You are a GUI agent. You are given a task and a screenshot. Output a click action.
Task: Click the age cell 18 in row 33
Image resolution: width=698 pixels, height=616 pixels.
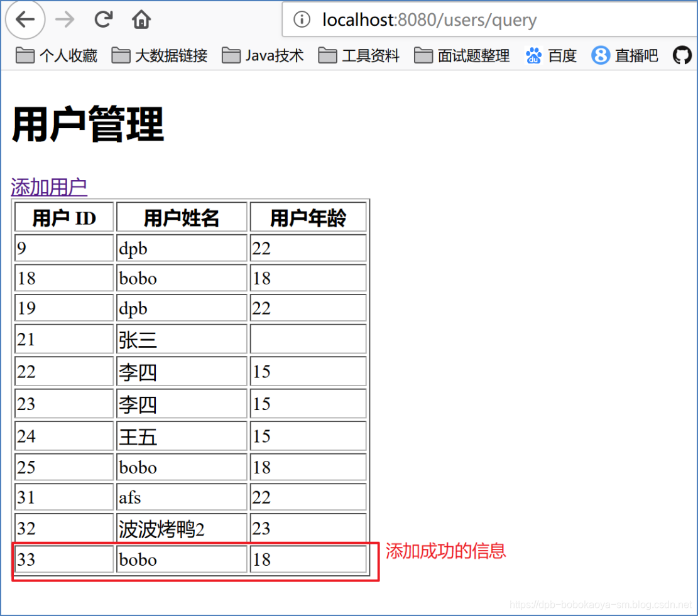(x=308, y=559)
